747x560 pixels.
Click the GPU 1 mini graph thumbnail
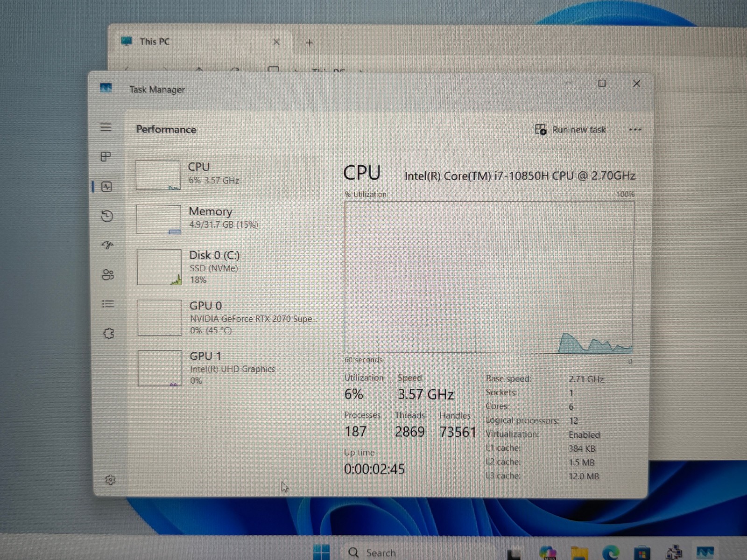pyautogui.click(x=160, y=368)
